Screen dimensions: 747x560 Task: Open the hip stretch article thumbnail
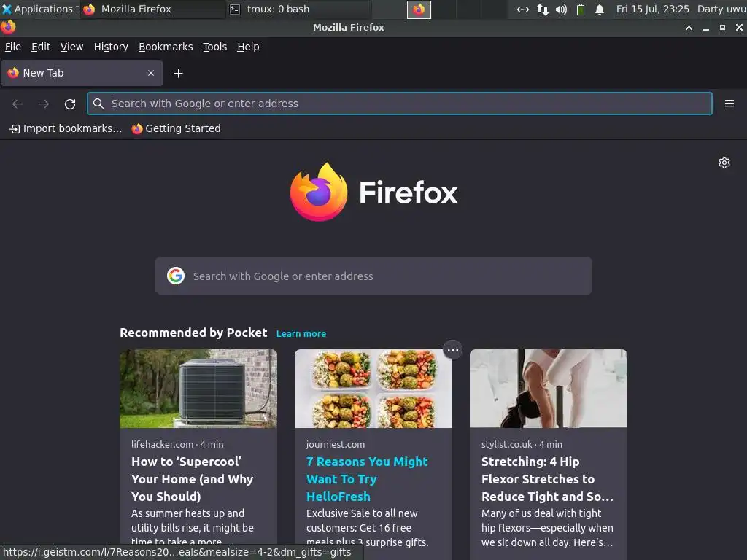click(x=549, y=389)
